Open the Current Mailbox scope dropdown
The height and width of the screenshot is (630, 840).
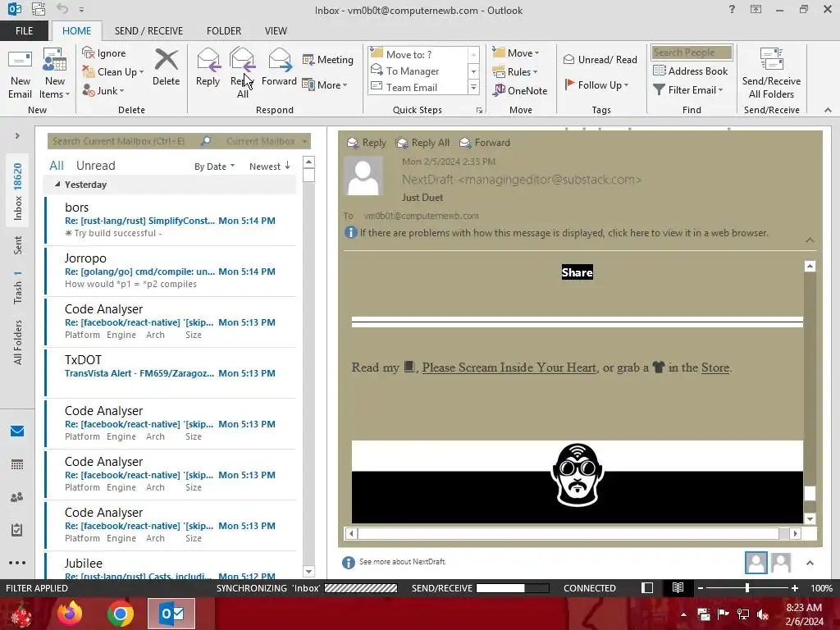267,141
